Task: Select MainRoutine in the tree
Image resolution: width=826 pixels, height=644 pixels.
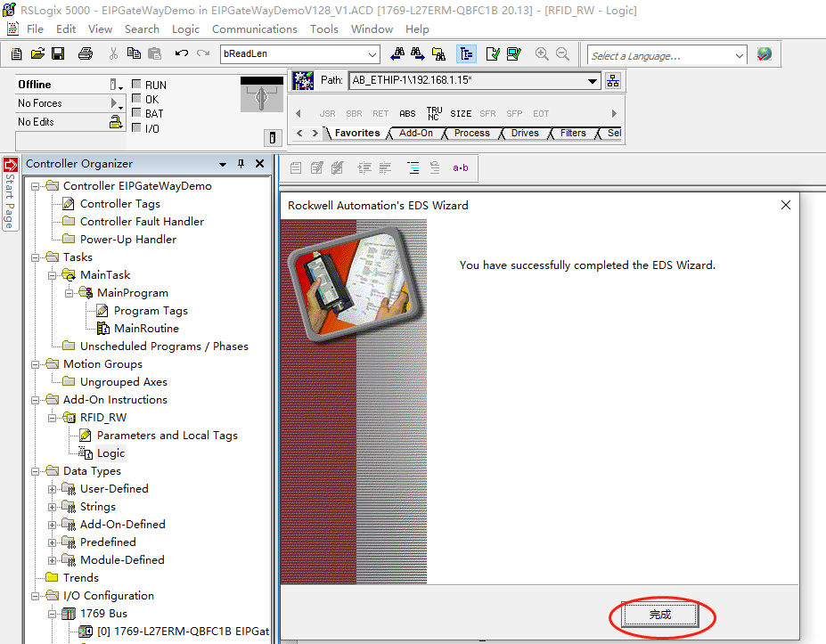Action: pyautogui.click(x=146, y=329)
